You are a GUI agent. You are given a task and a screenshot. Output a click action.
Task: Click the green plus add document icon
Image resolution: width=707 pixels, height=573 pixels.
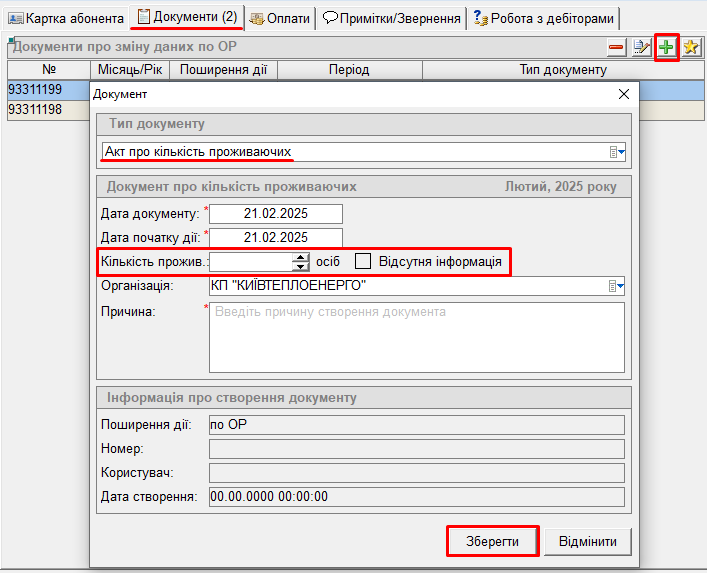pyautogui.click(x=667, y=47)
